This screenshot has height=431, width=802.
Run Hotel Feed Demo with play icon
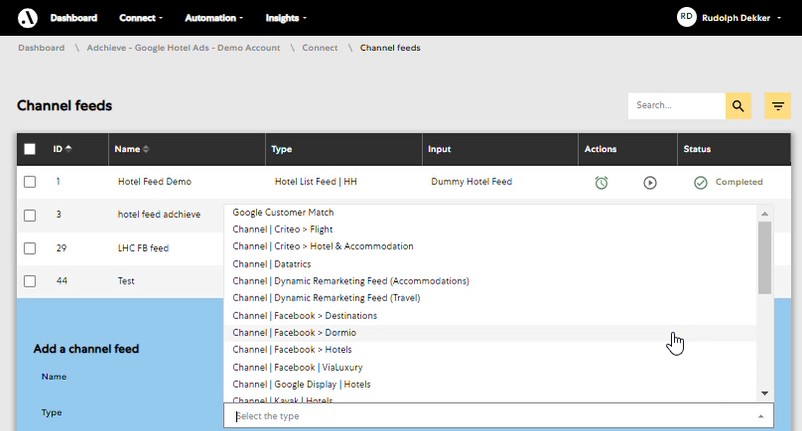(650, 183)
